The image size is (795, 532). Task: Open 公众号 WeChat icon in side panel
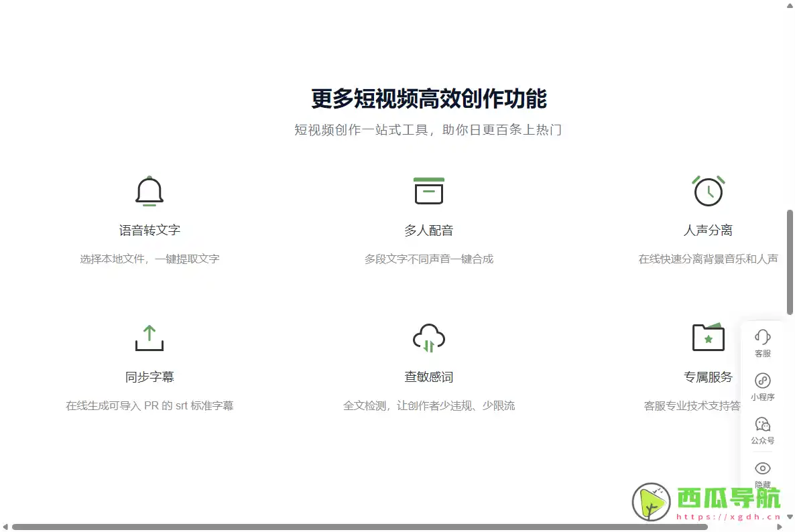click(x=763, y=424)
